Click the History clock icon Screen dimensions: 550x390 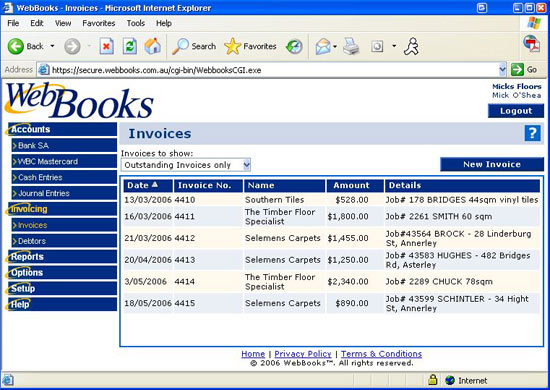pos(294,46)
